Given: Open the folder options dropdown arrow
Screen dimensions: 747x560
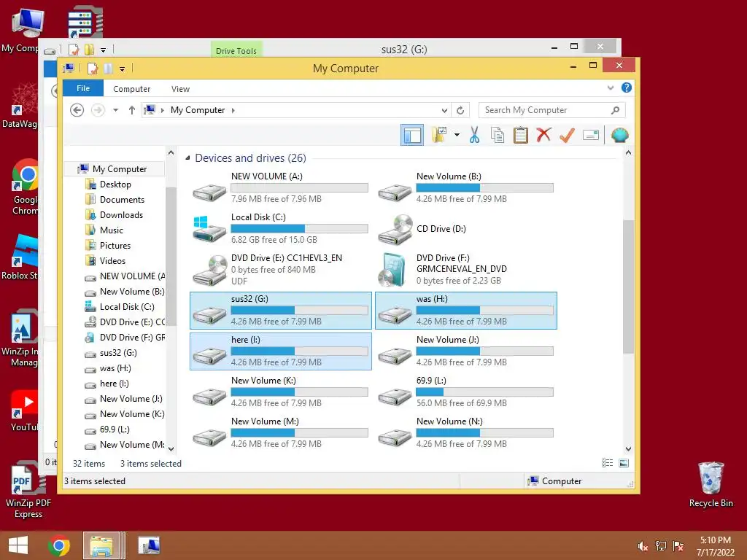Looking at the screenshot, I should click(457, 135).
